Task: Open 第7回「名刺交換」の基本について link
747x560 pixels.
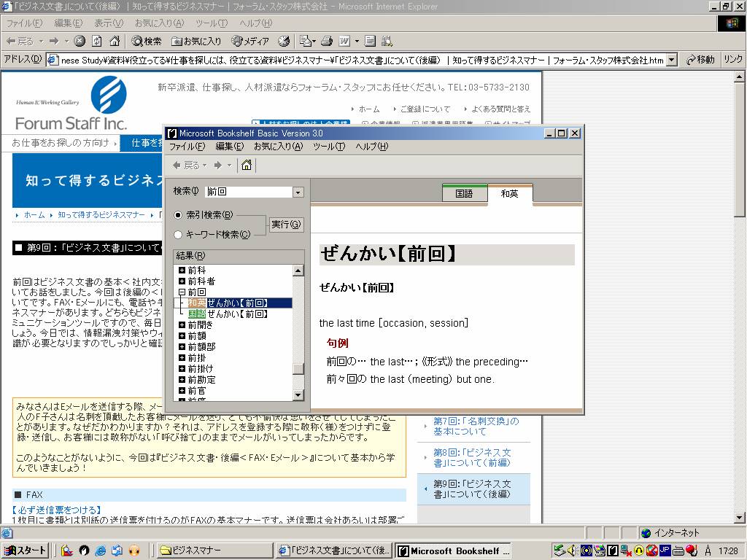Action: tap(476, 426)
